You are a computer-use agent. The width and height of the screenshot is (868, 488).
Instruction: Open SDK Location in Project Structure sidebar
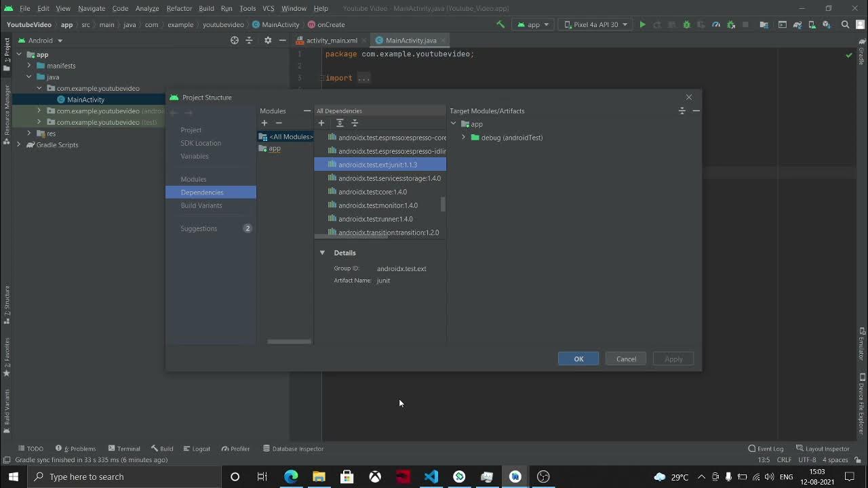[x=201, y=143]
